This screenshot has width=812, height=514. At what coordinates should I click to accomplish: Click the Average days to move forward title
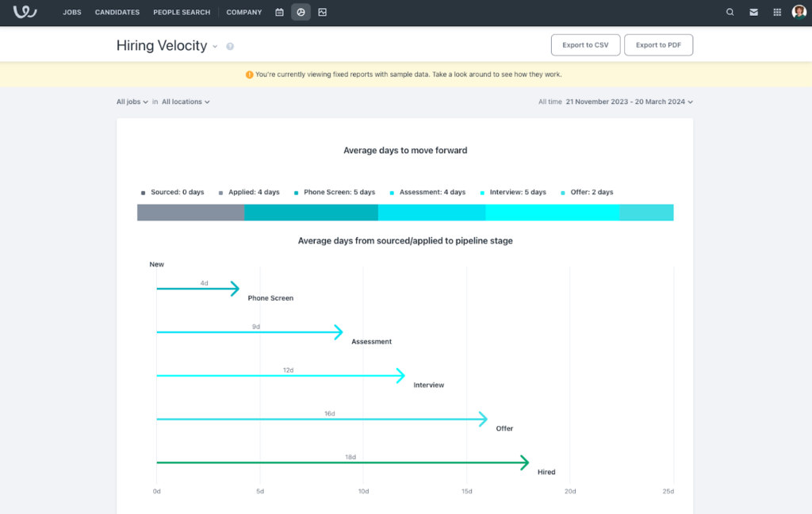(x=405, y=150)
